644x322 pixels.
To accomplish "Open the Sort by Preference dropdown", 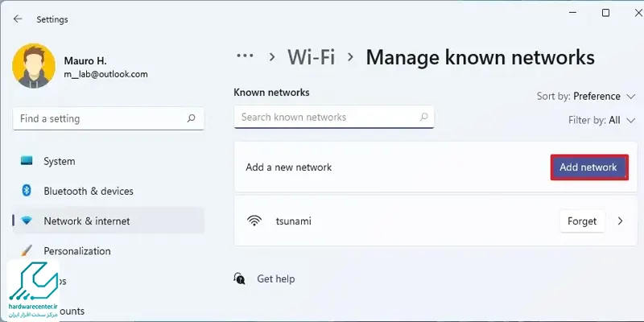I will pos(586,97).
